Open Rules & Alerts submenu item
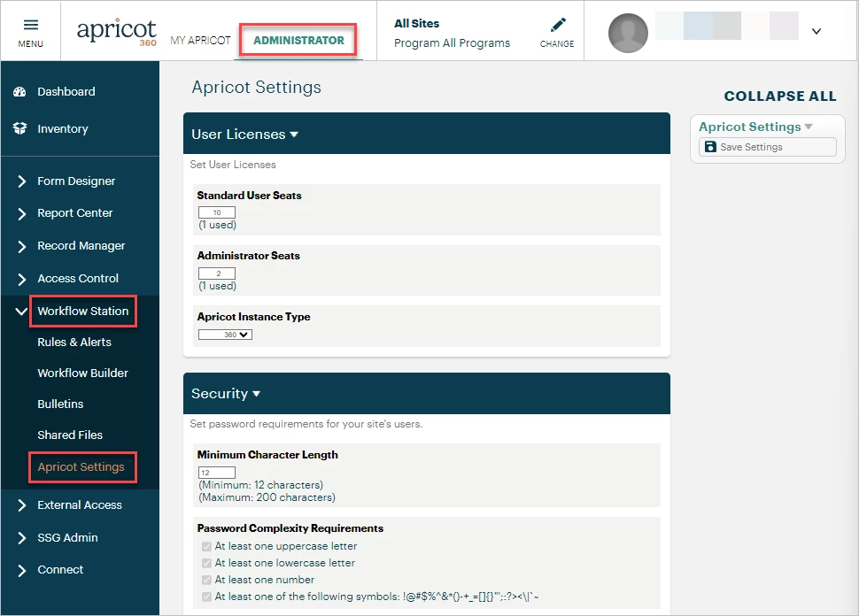Image resolution: width=859 pixels, height=616 pixels. pyautogui.click(x=74, y=343)
